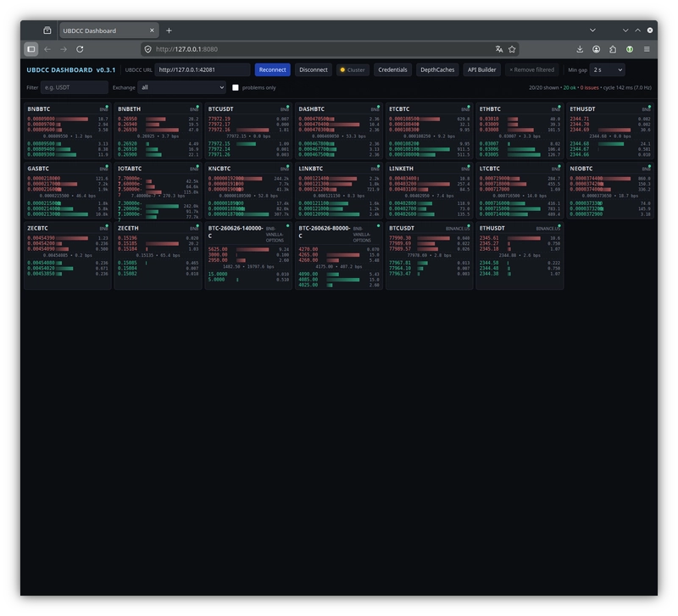Open the Credentials button
The image size is (678, 616).
(392, 69)
